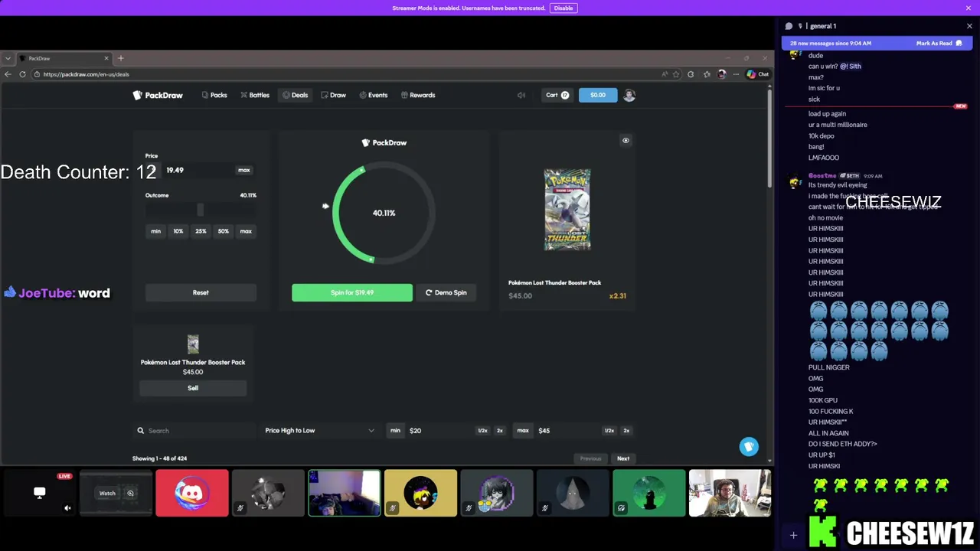Go to the Next page of deals

click(623, 458)
